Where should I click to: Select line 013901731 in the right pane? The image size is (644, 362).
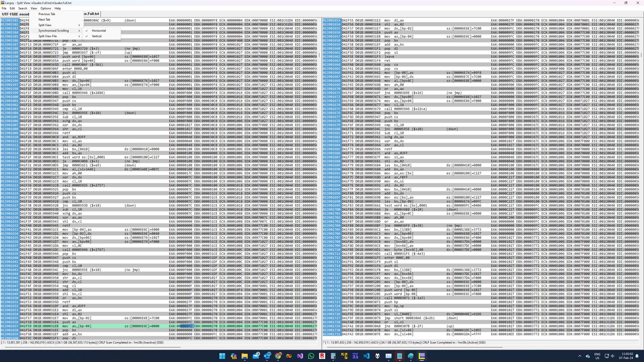tap(481, 334)
